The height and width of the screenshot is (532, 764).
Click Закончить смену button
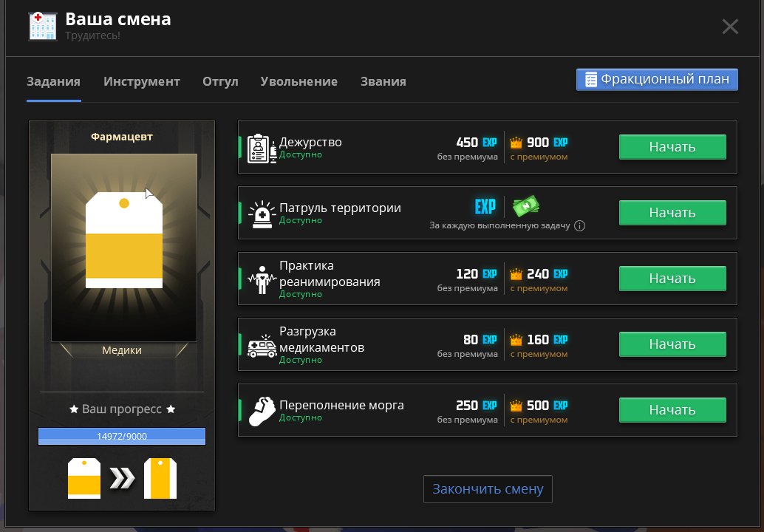point(488,489)
